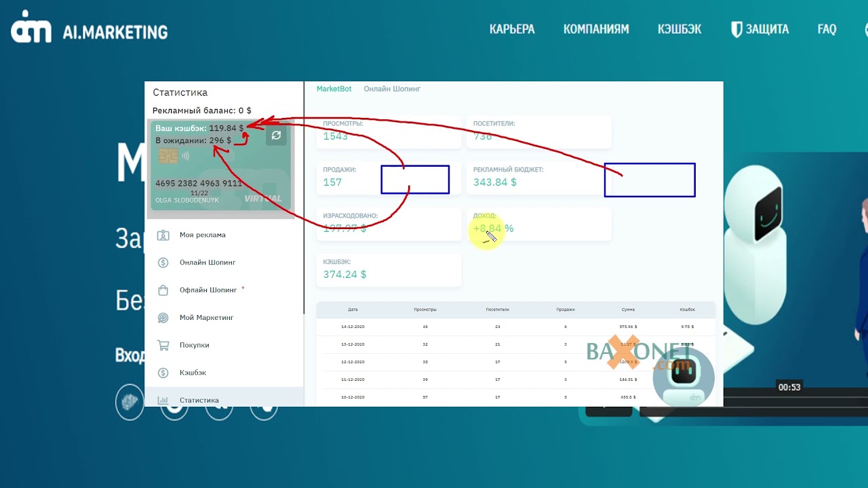Click the refresh icon on the card
This screenshot has height=488, width=868.
click(x=276, y=136)
